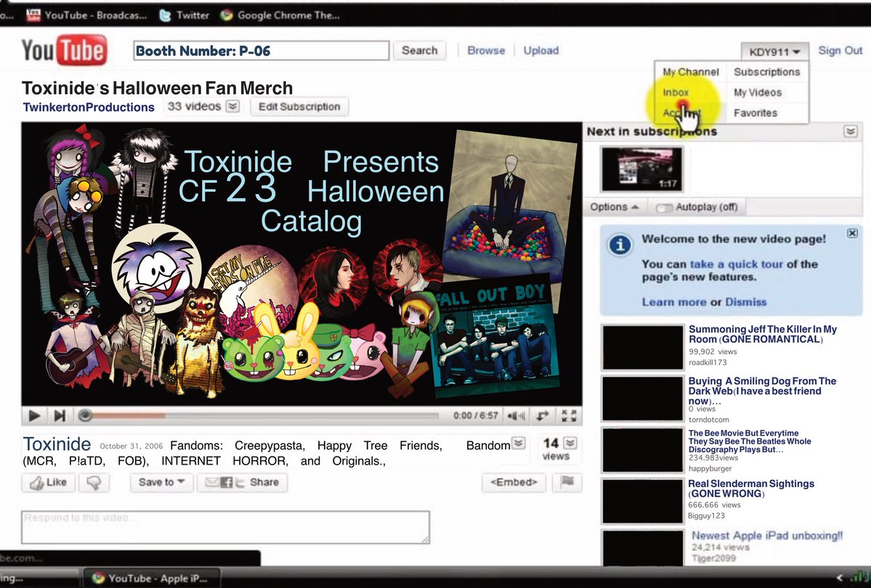871x588 pixels.
Task: Click the Real Slenderman Sightings thumbnail
Action: pos(642,501)
